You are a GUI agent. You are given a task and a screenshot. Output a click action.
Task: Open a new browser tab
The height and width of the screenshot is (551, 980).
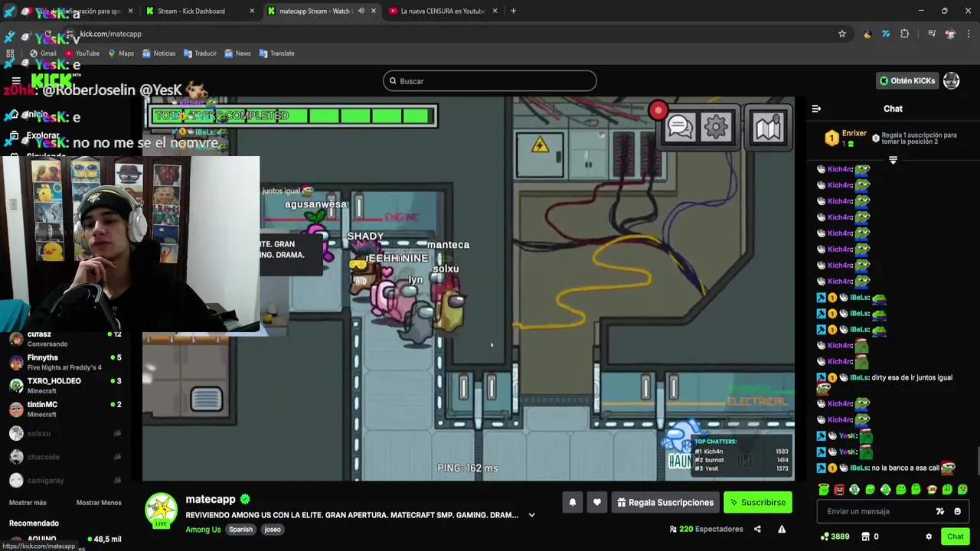(x=513, y=11)
